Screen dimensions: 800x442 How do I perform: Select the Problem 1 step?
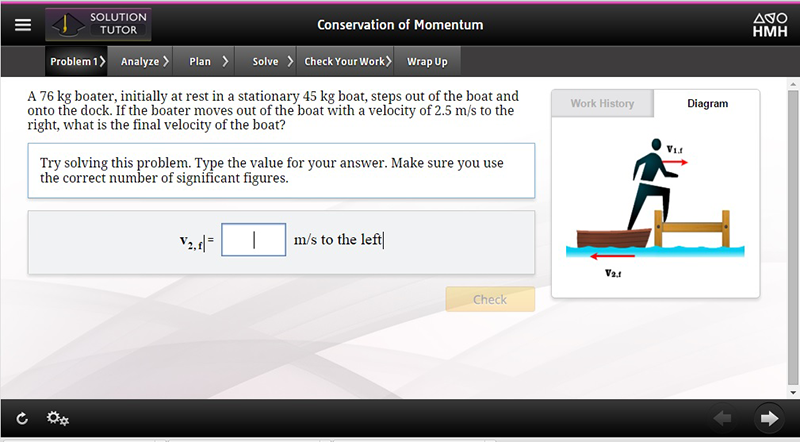point(77,62)
